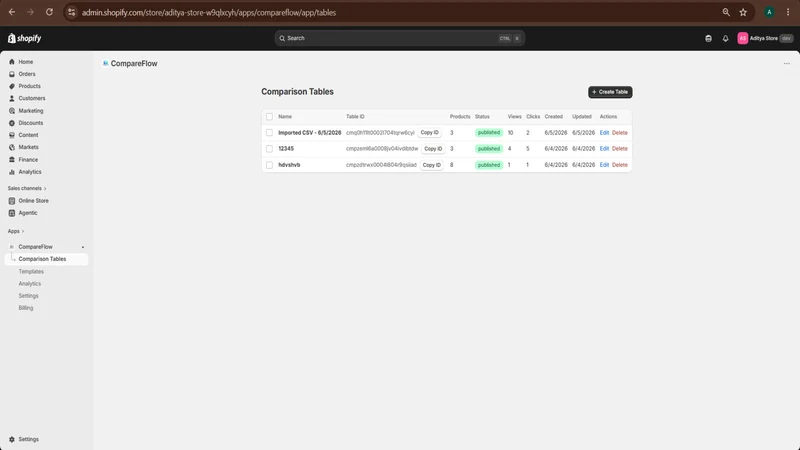Select the Imported CSV row checkbox
800x450 pixels.
click(x=269, y=133)
